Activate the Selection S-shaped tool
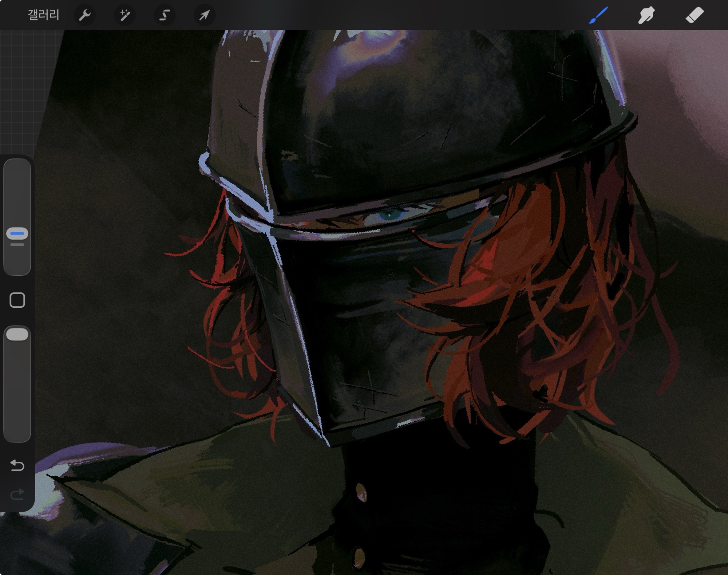Viewport: 728px width, 575px height. (165, 15)
